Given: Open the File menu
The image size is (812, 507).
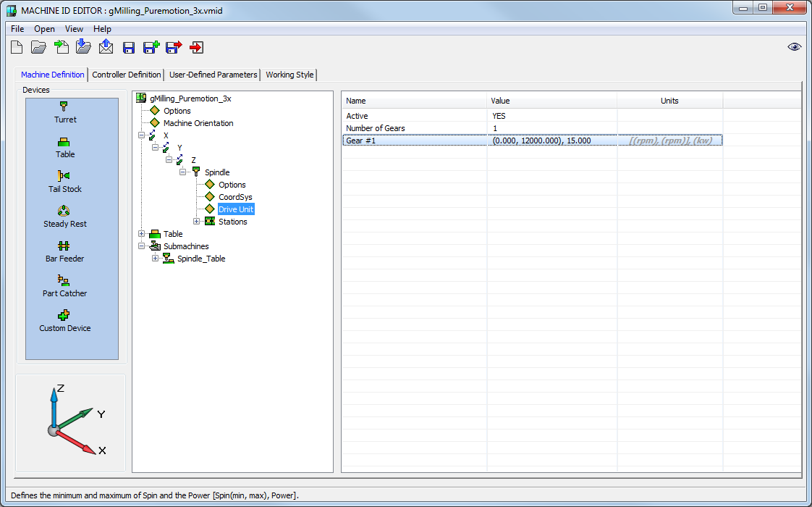Looking at the screenshot, I should pyautogui.click(x=17, y=29).
